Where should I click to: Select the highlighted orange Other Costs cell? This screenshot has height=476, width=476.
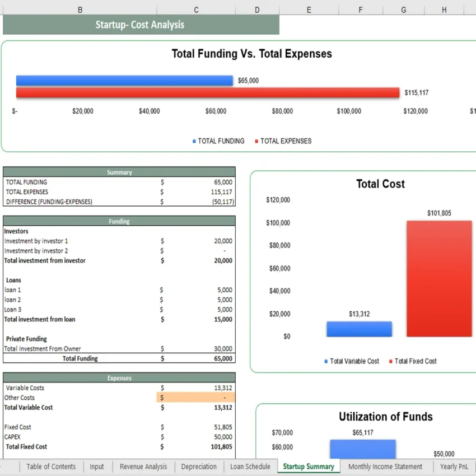pos(195,397)
